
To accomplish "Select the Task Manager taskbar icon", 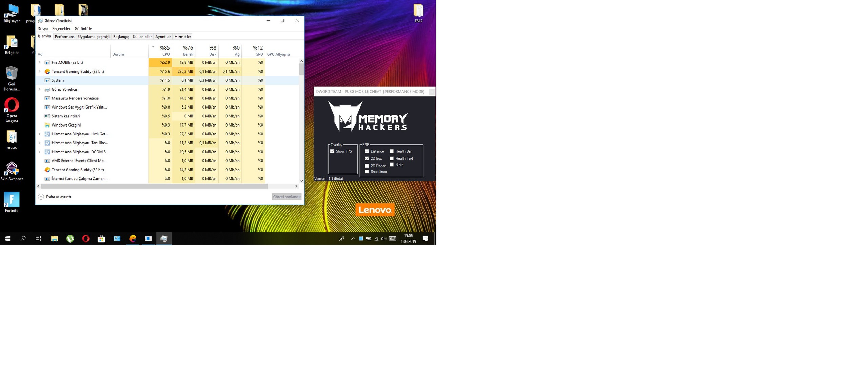I will click(x=164, y=239).
